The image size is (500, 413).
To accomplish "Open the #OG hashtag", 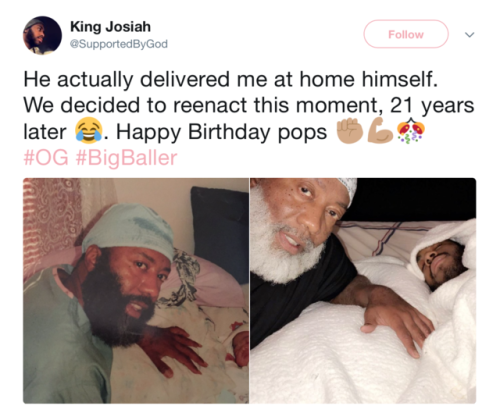I will click(x=46, y=158).
